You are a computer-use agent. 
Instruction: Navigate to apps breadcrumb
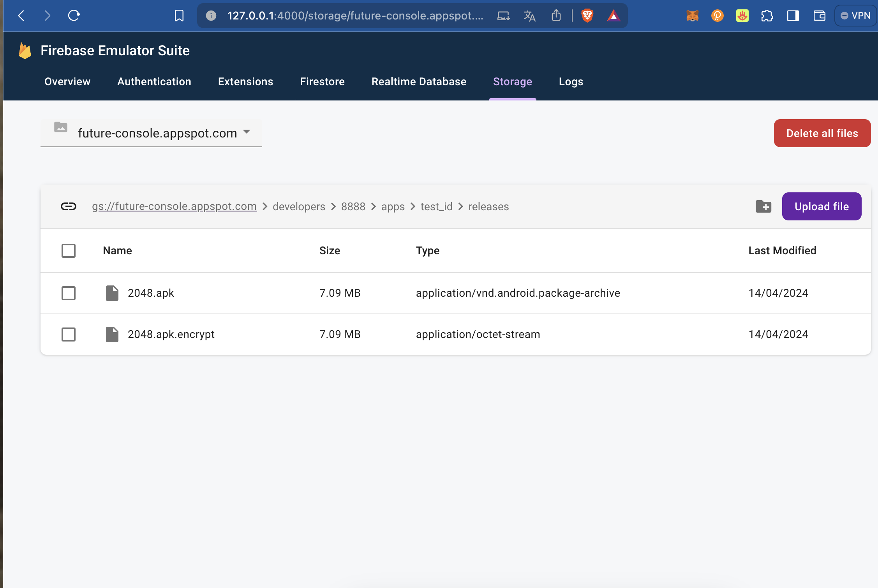(393, 206)
